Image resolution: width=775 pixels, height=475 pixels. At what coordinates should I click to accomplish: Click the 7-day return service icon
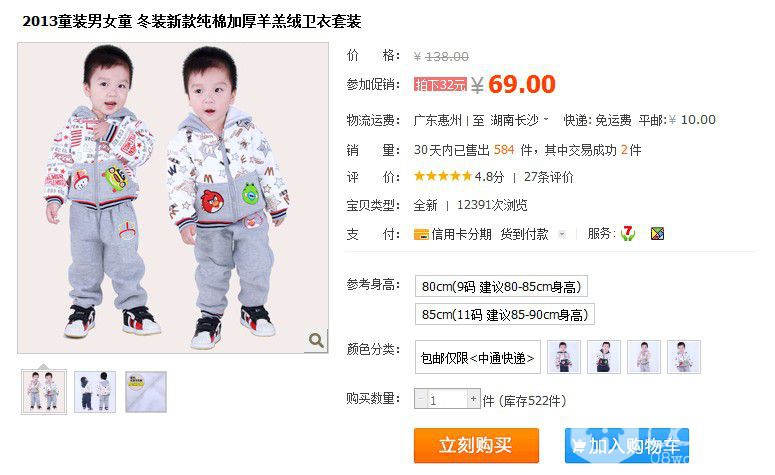pos(628,233)
